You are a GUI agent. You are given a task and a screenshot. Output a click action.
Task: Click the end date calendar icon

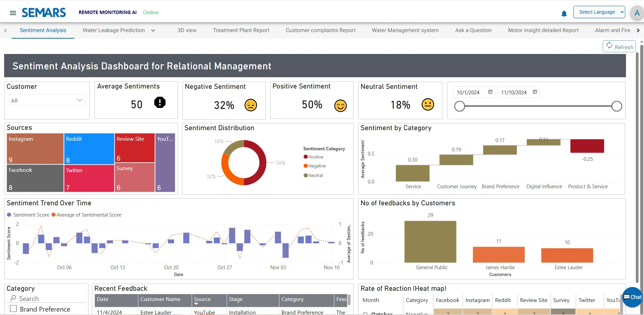point(535,92)
